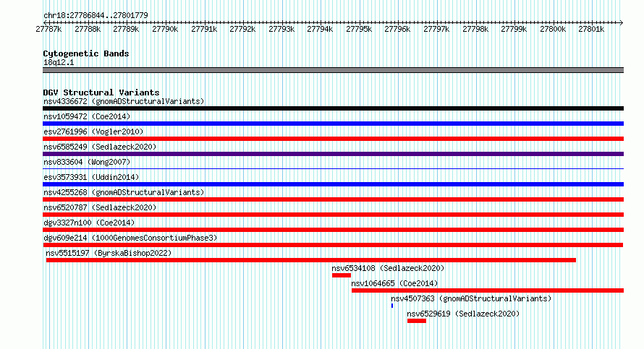This screenshot has width=644, height=349.
Task: Click the 27799k ruler tick label
Action: coord(514,30)
